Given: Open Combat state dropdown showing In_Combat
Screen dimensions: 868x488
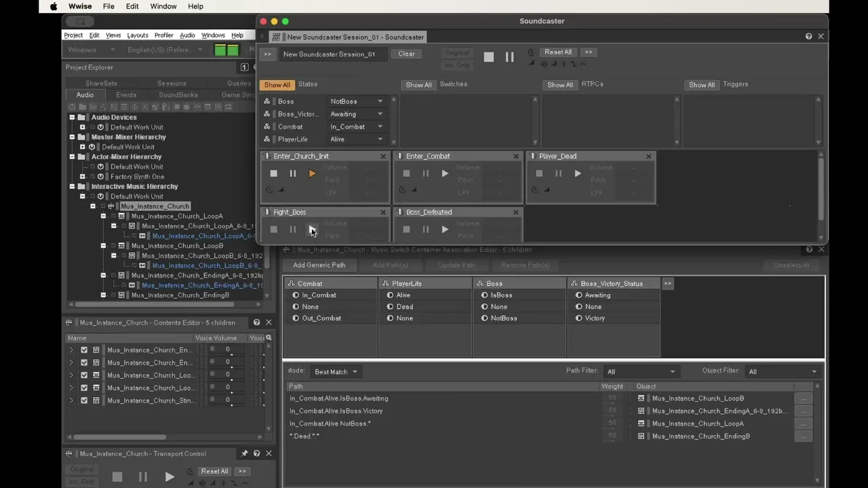Looking at the screenshot, I should (357, 127).
